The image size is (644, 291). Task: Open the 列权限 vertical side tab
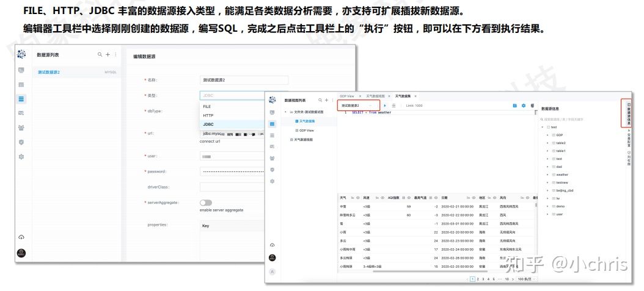[x=628, y=158]
